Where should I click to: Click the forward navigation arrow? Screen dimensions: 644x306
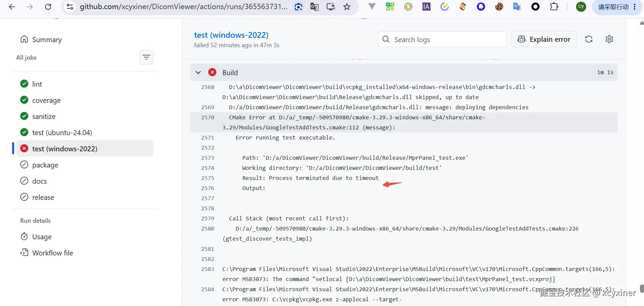pos(30,7)
